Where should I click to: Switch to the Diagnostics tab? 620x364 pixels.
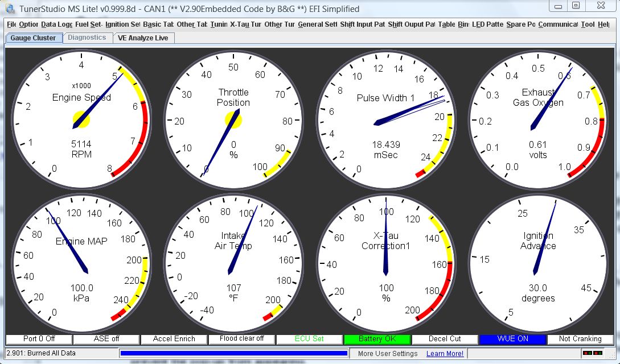tap(87, 38)
